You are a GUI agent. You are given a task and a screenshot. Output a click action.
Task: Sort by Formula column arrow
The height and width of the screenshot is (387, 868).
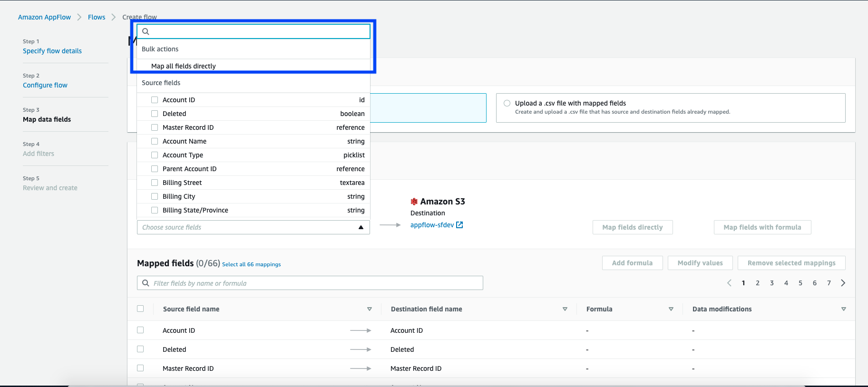[x=671, y=309]
